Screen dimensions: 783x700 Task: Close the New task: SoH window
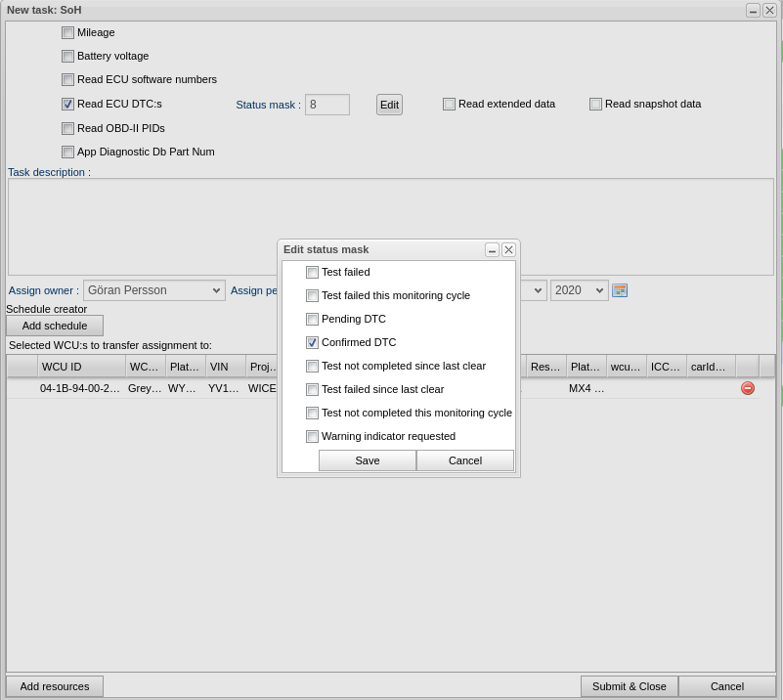coord(769,10)
